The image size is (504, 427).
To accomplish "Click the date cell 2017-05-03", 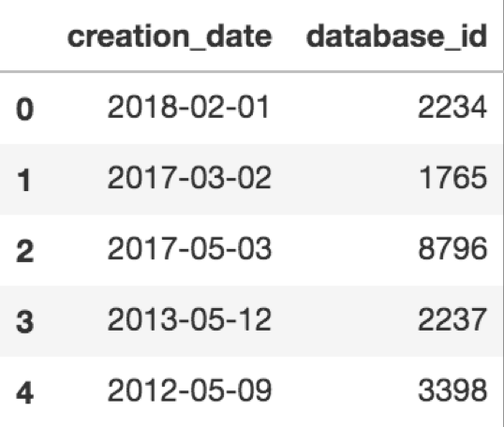I will click(x=189, y=248).
